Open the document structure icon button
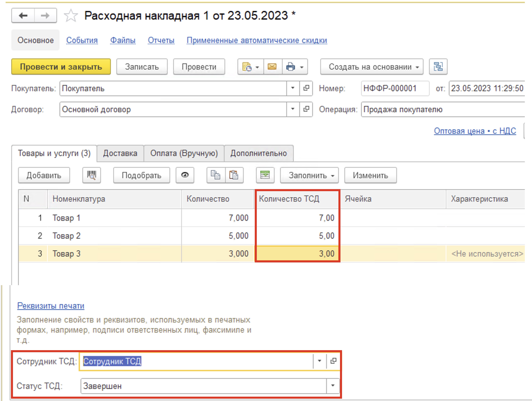 (438, 67)
